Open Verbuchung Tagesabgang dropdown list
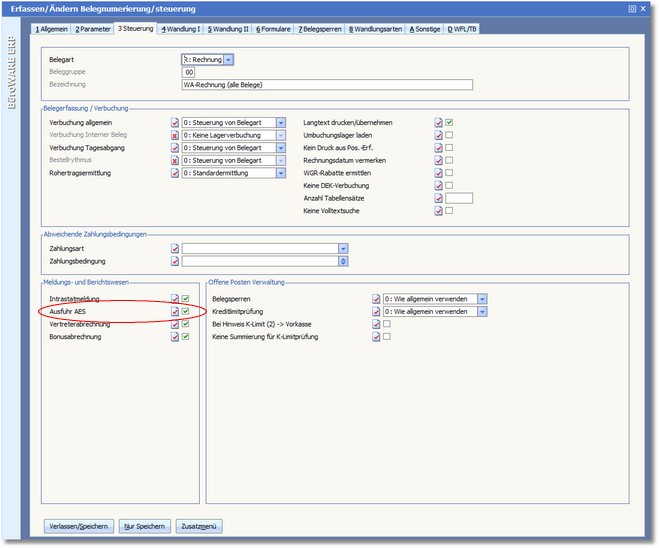Viewport: 659px width, 548px height. point(281,148)
